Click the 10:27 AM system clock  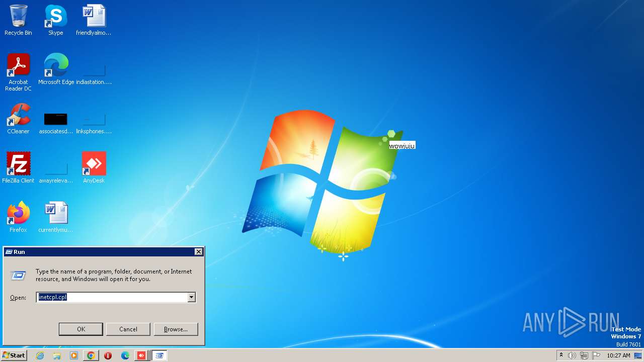(x=618, y=355)
